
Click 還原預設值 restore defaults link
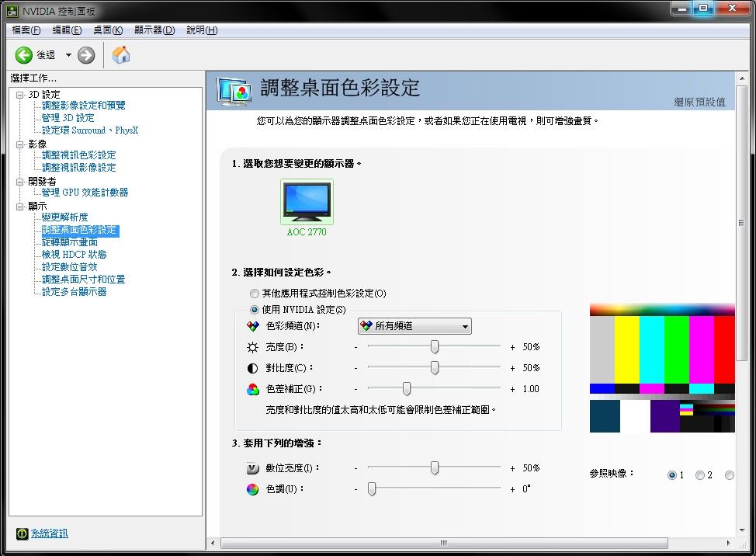699,102
